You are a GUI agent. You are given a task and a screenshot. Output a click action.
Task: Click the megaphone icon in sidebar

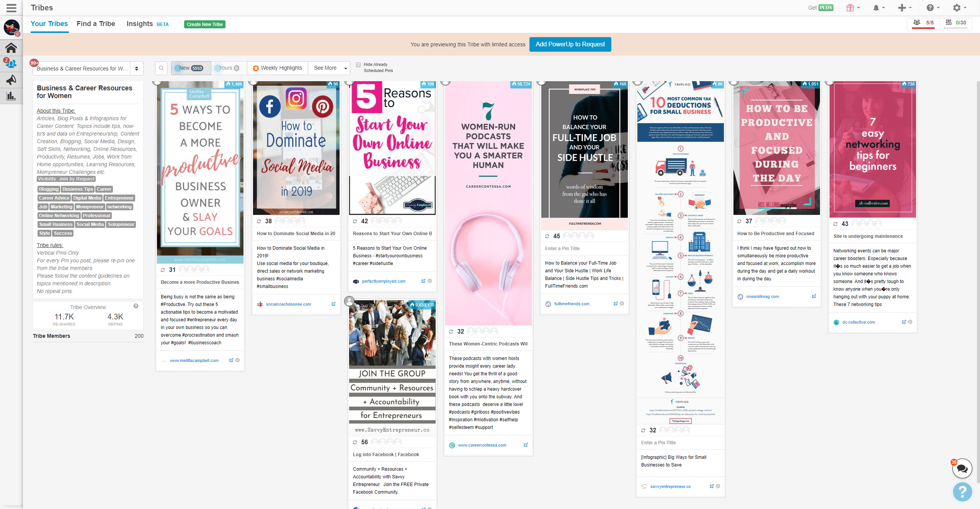pos(11,80)
